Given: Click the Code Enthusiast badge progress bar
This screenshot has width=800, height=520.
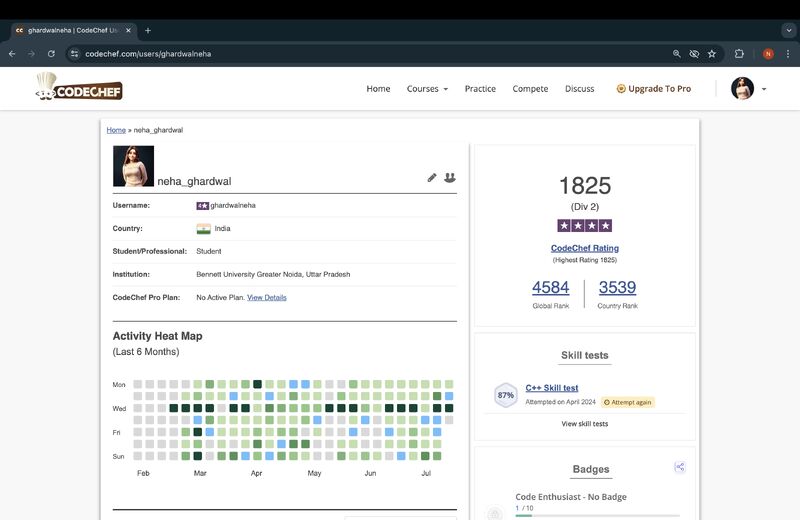Looking at the screenshot, I should tap(597, 515).
